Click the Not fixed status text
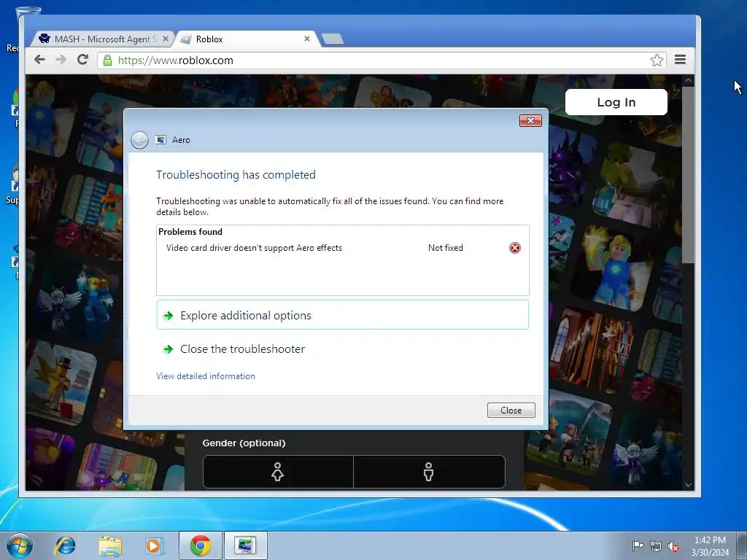 pos(446,248)
